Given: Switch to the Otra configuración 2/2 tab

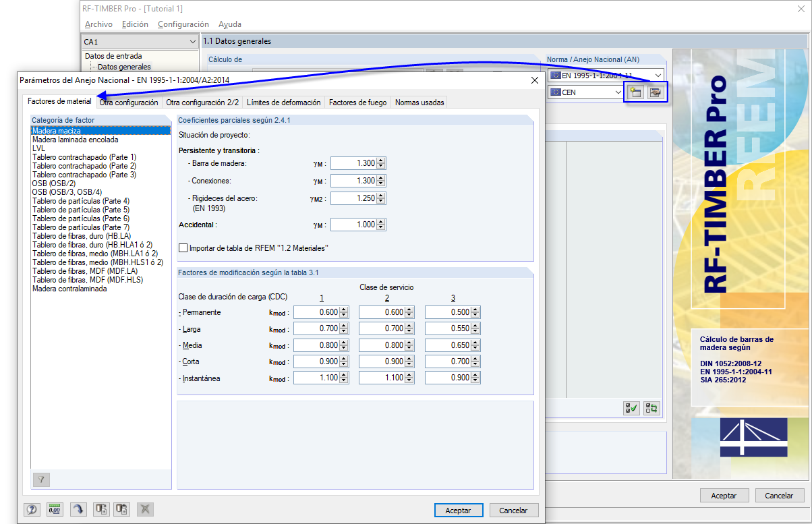Looking at the screenshot, I should click(x=202, y=103).
